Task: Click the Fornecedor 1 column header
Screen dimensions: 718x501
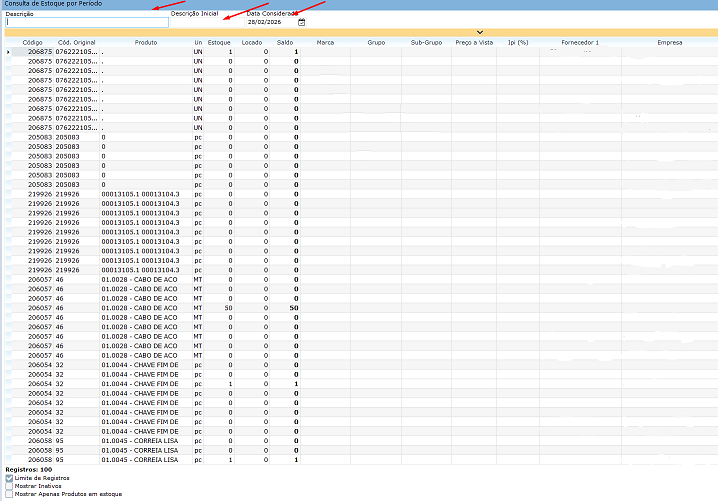Action: [580, 43]
